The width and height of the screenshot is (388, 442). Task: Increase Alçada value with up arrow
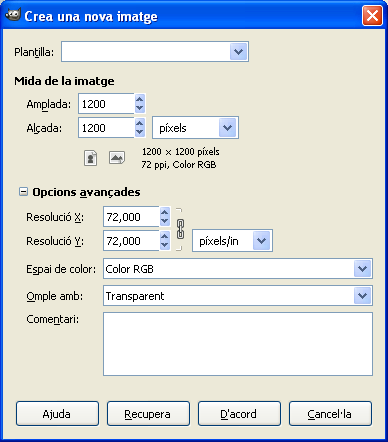(140, 123)
